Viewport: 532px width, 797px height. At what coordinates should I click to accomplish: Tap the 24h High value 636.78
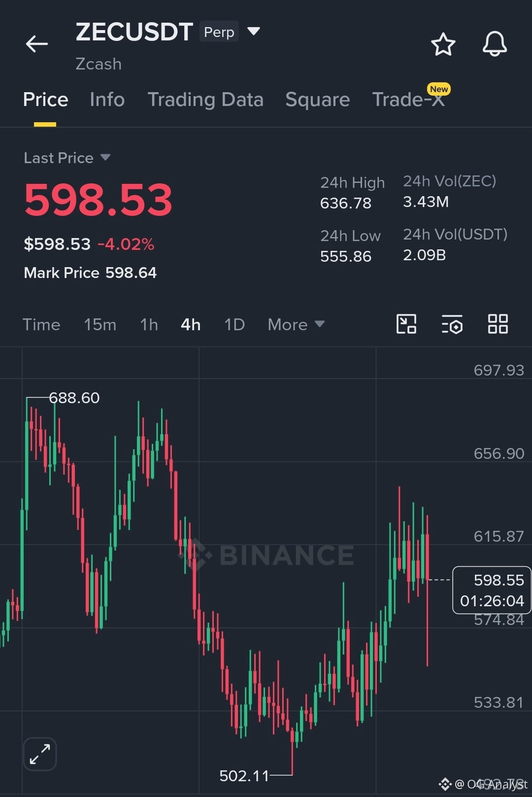(346, 203)
